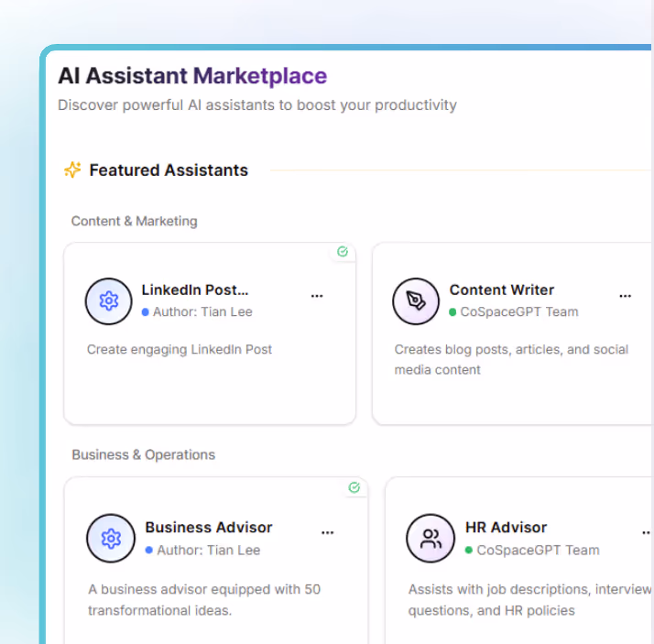654x644 pixels.
Task: Open the HR Advisor assistant title
Action: (506, 528)
